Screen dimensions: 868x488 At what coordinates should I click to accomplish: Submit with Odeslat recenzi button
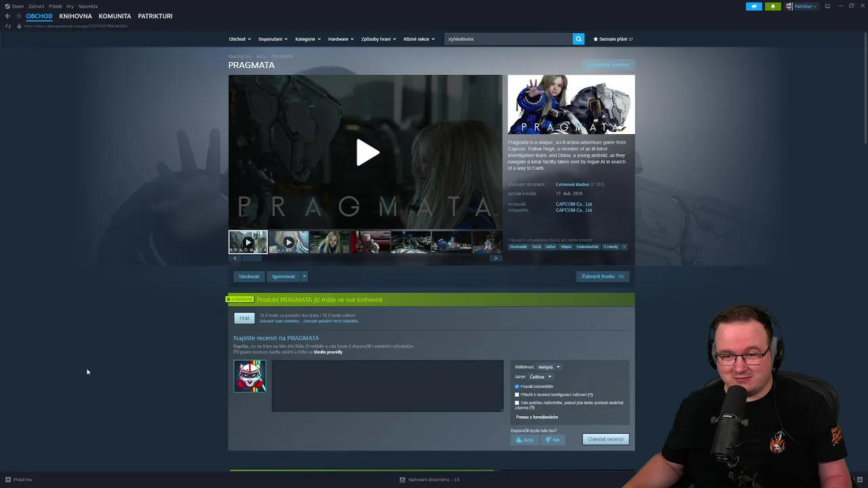tap(606, 439)
